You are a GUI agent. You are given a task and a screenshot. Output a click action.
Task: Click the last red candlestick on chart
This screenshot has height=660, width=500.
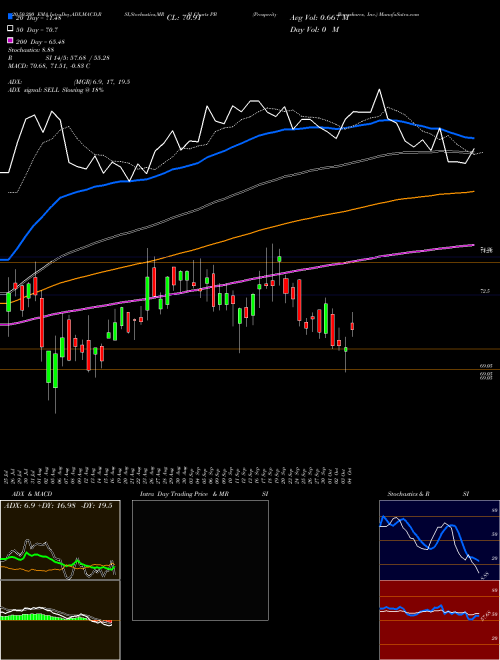click(352, 326)
